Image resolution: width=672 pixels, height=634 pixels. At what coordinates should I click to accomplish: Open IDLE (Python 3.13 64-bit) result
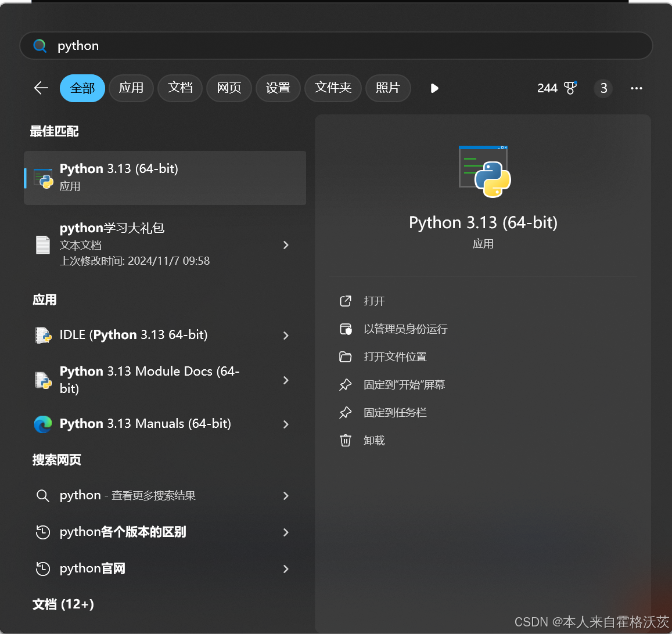coord(165,335)
